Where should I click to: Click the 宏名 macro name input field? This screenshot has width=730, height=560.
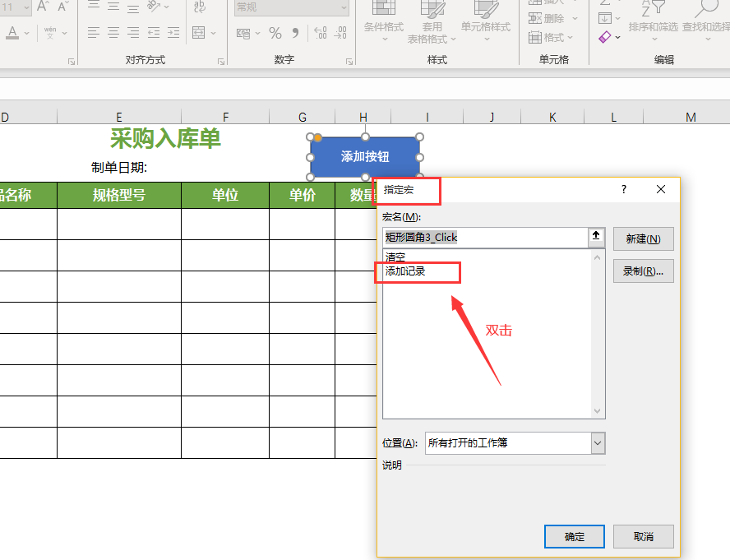click(x=486, y=237)
